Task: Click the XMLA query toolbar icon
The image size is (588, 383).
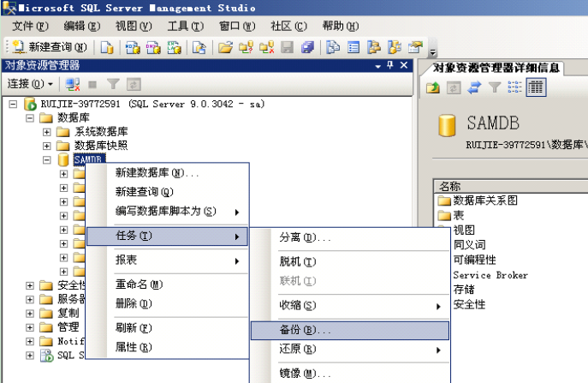Action: coord(174,47)
